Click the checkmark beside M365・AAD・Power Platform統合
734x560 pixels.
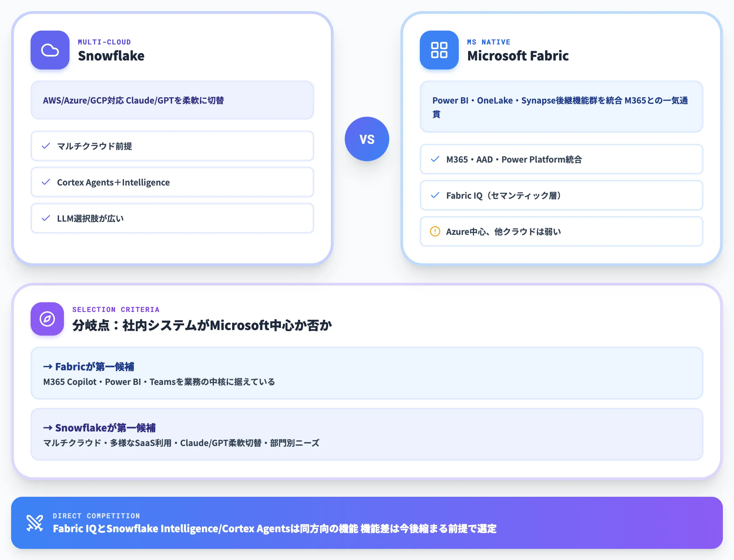point(435,159)
